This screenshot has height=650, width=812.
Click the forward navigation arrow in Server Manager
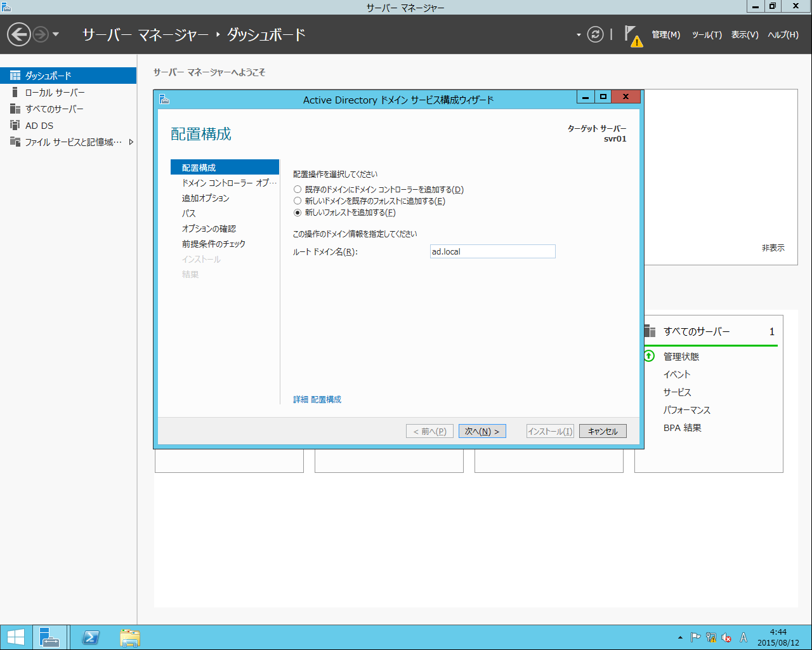[x=41, y=34]
